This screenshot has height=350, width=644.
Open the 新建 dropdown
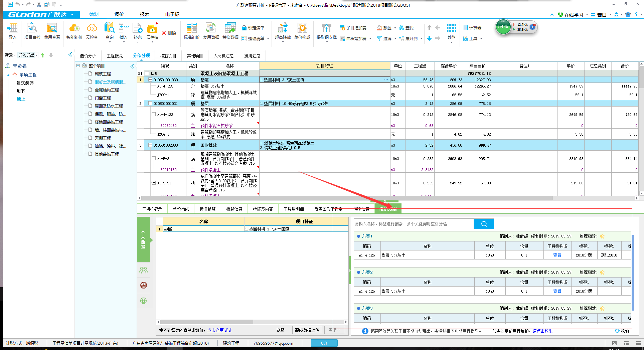10,55
